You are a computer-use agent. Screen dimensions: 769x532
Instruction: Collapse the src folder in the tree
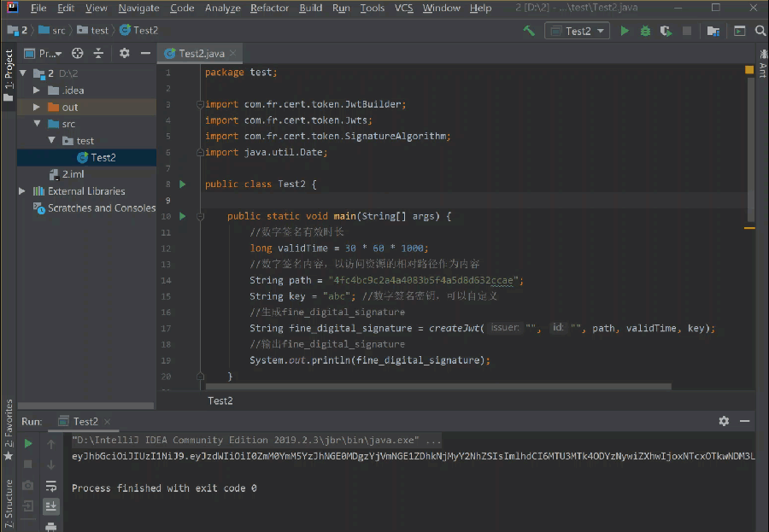pyautogui.click(x=37, y=124)
